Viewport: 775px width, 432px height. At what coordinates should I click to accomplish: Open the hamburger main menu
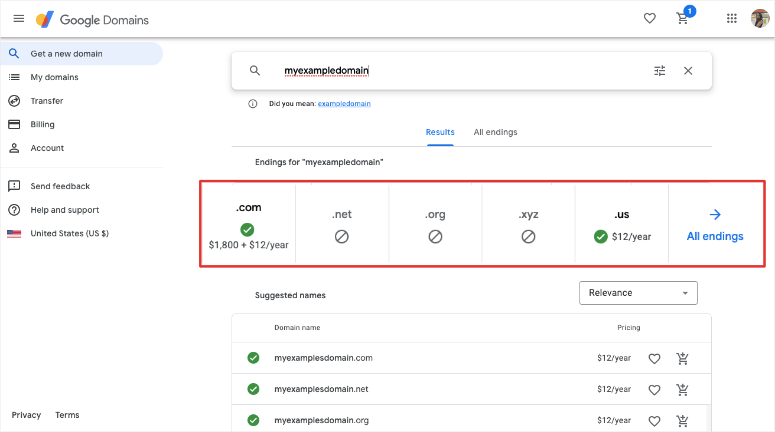click(x=18, y=18)
